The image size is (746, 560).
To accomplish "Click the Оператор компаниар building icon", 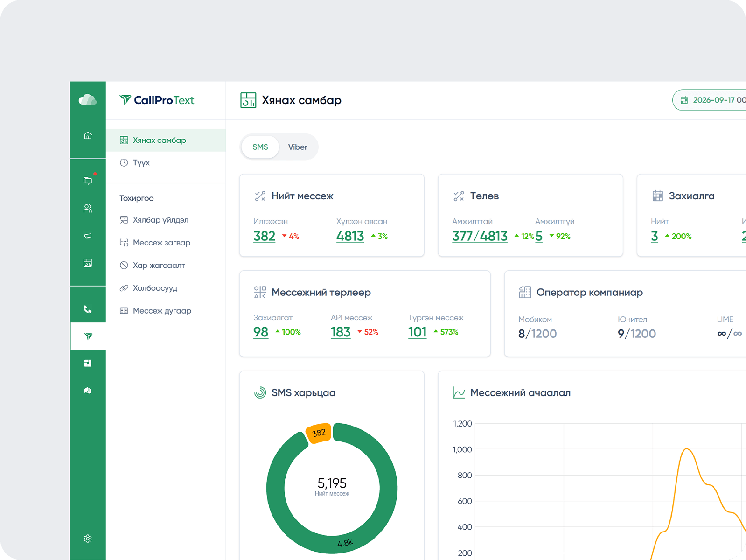I will click(x=525, y=292).
